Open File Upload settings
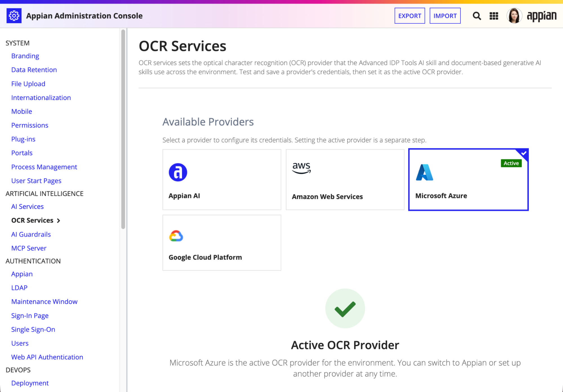Screen dimensions: 563x392 click(28, 84)
